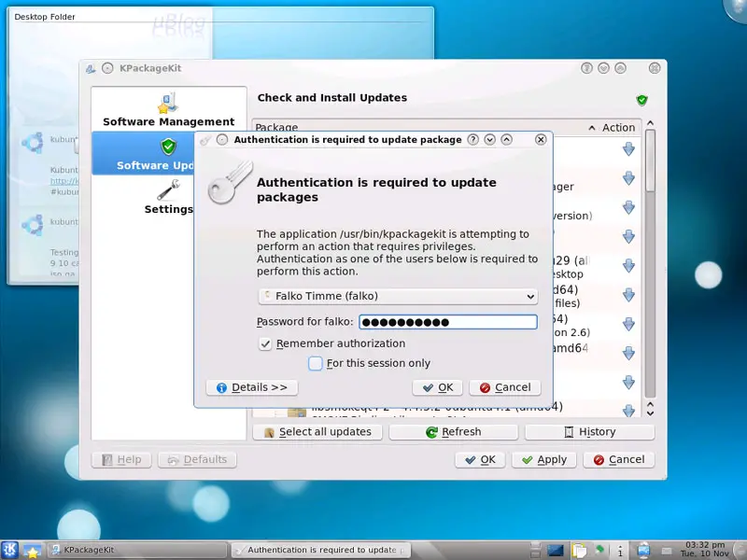Click the Check and Install Updates heading

pyautogui.click(x=332, y=98)
